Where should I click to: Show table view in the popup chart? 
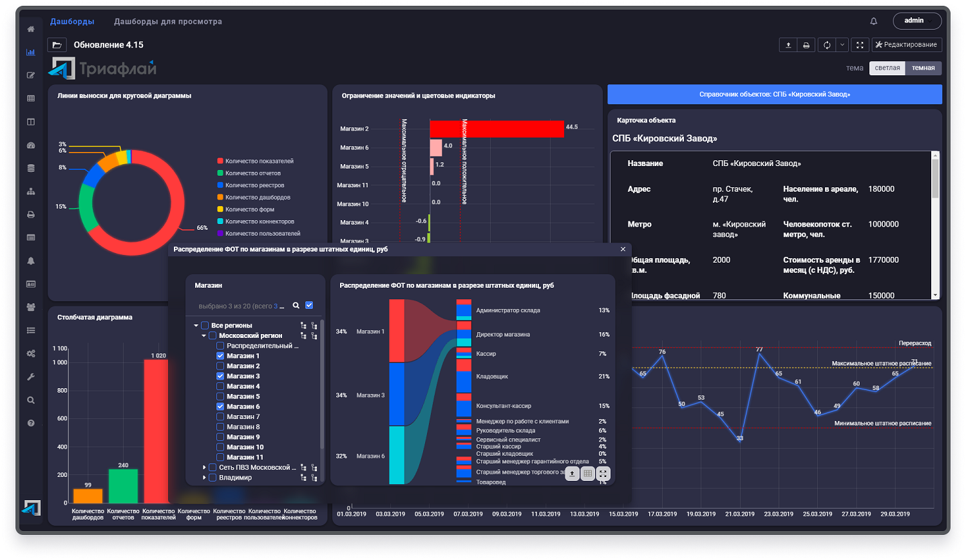point(587,474)
